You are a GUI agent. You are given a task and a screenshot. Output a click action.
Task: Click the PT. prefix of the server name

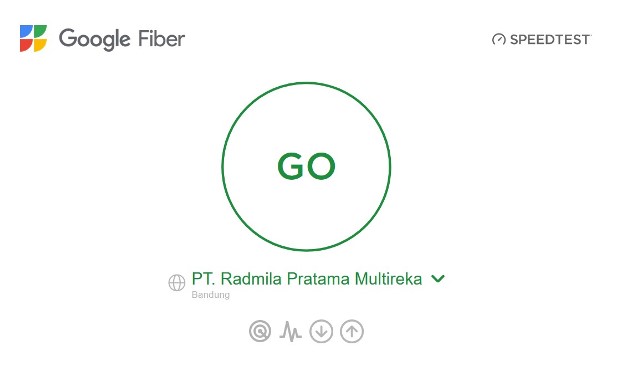203,279
